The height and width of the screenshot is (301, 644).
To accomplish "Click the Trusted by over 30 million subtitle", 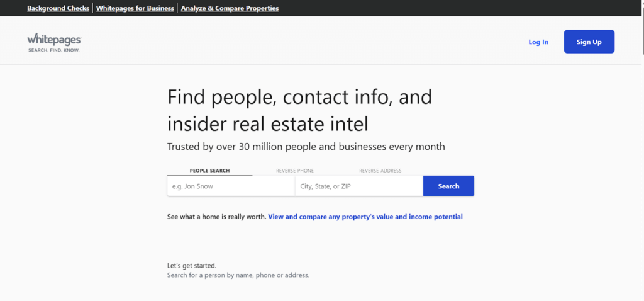I will pyautogui.click(x=306, y=146).
